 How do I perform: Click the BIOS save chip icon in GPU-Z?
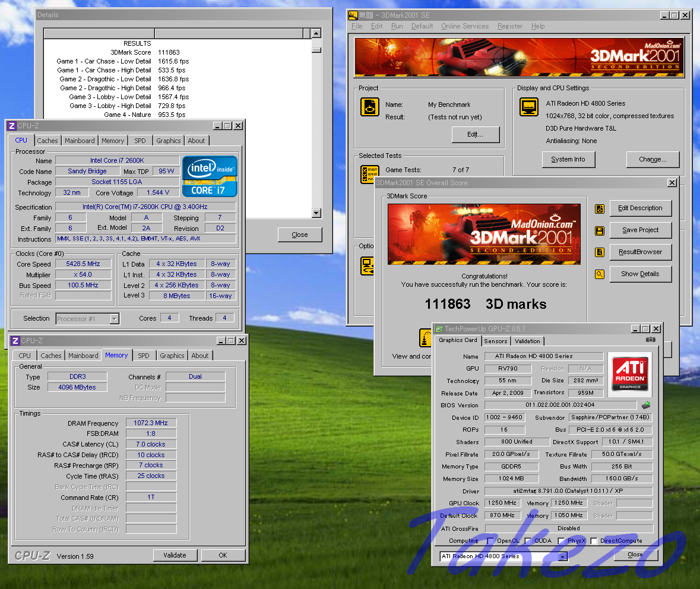pyautogui.click(x=645, y=405)
